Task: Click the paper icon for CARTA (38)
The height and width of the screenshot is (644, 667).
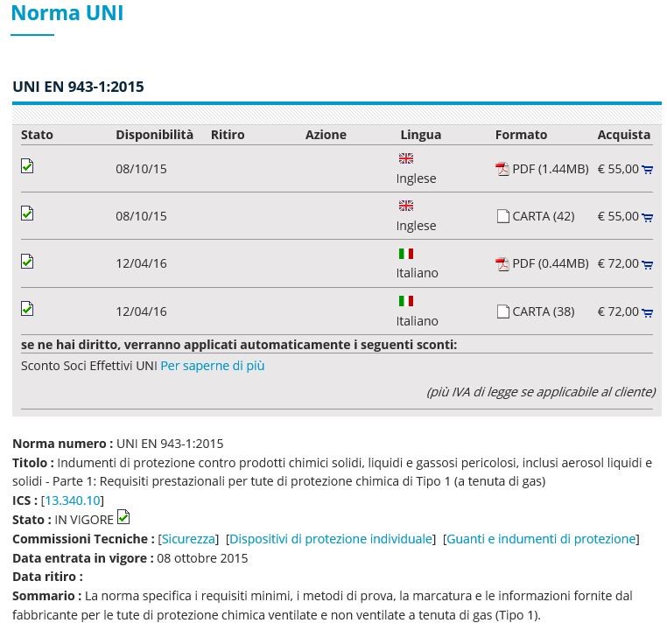Action: pos(502,311)
